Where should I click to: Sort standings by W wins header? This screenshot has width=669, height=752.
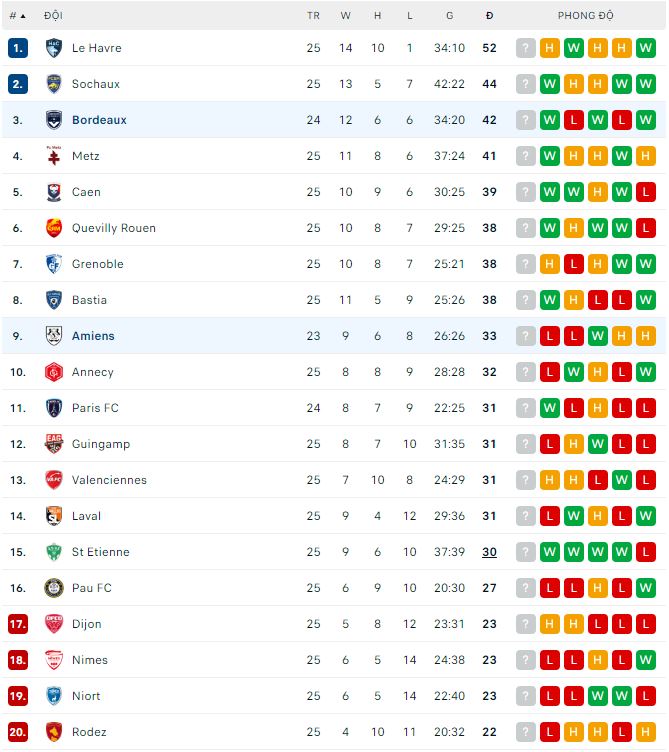[x=346, y=16]
